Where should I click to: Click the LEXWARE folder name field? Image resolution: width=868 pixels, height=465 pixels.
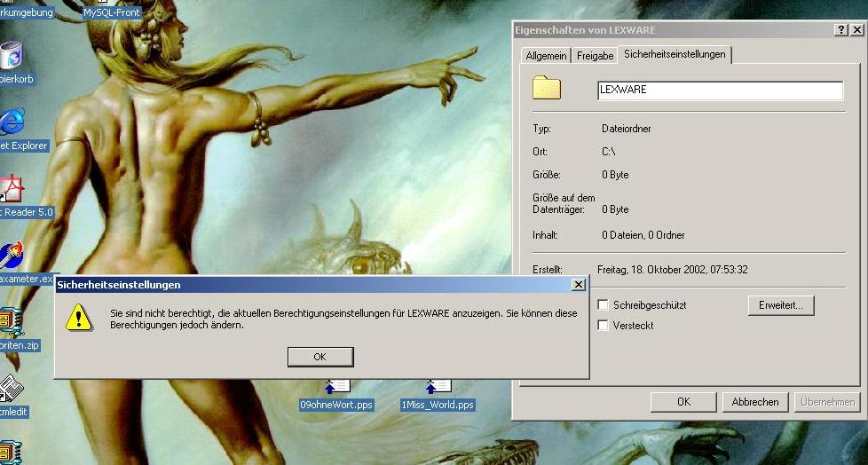720,91
